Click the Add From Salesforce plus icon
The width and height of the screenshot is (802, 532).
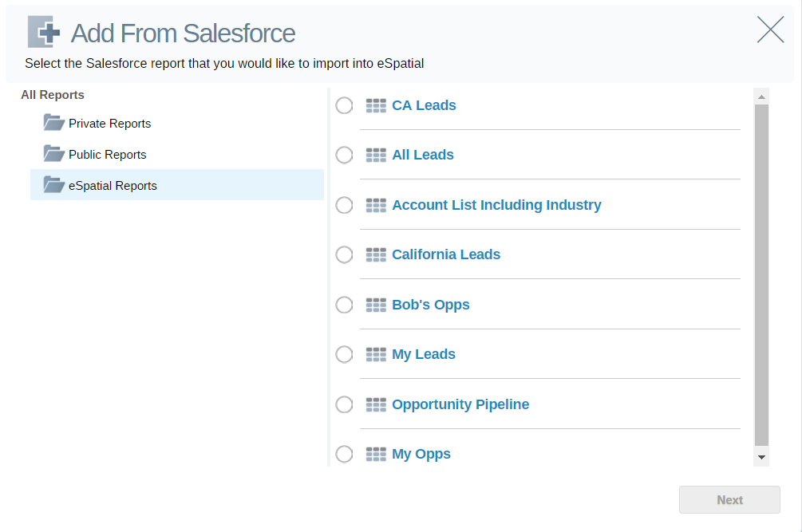43,32
